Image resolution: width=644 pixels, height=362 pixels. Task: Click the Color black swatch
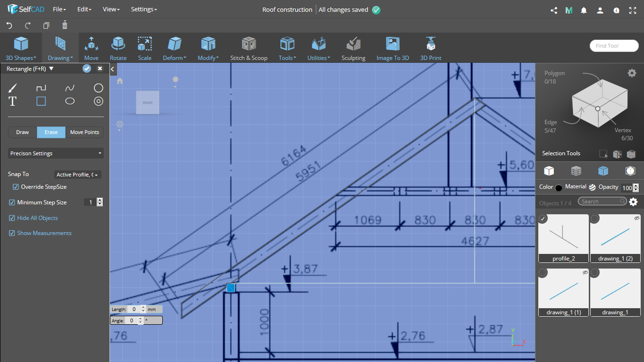[559, 187]
